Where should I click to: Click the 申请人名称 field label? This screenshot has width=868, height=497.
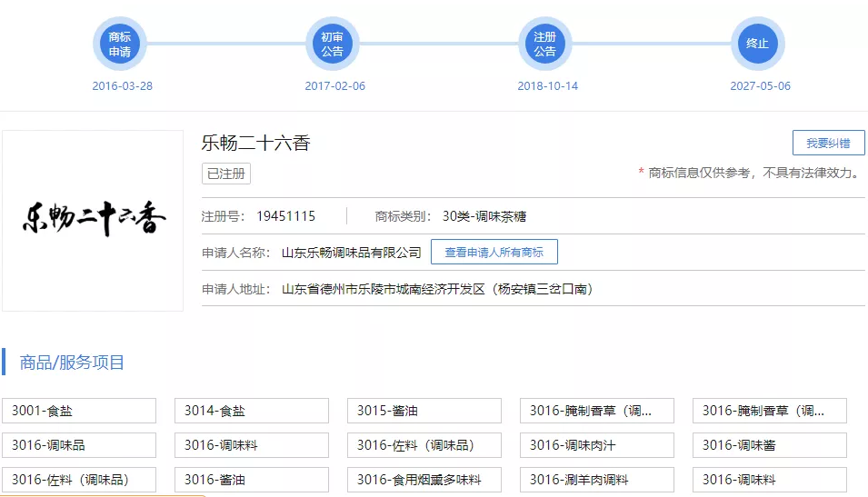235,253
